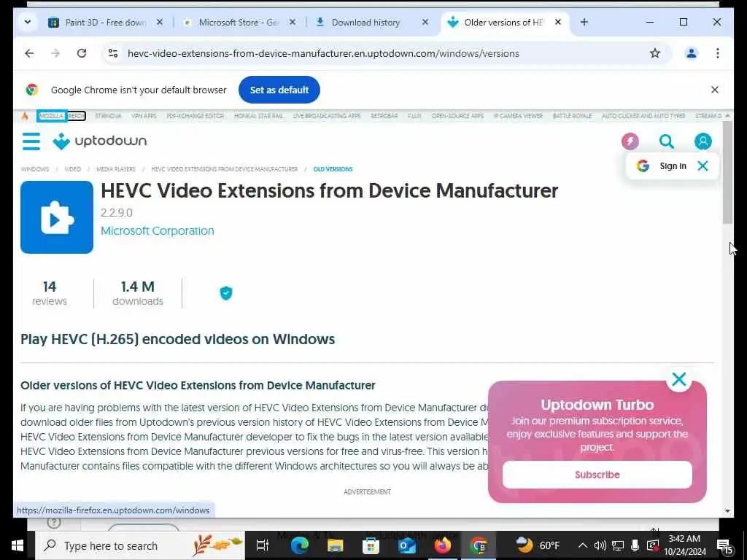Image resolution: width=747 pixels, height=560 pixels.
Task: Sign in with Google
Action: [662, 166]
